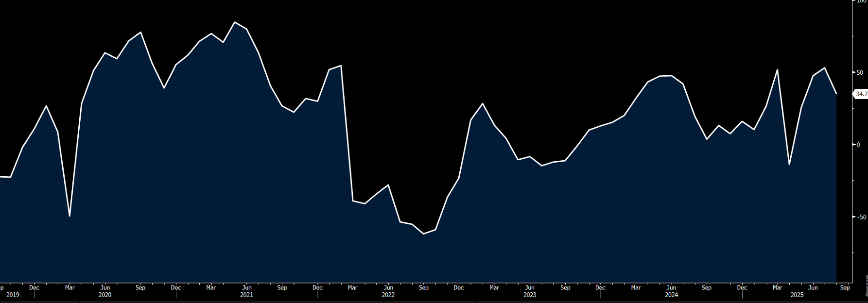Click the 2020 year label
This screenshot has width=868, height=303.
pos(105,295)
